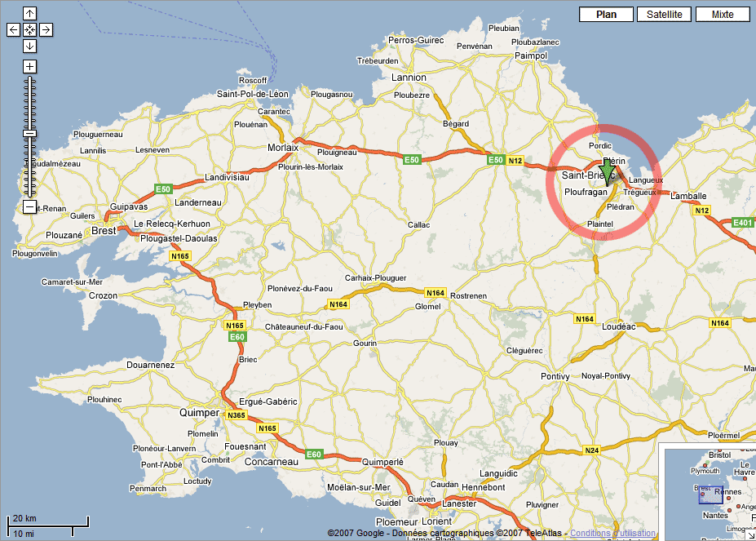Zoom out with the minus button
The image size is (756, 541).
pos(29,207)
